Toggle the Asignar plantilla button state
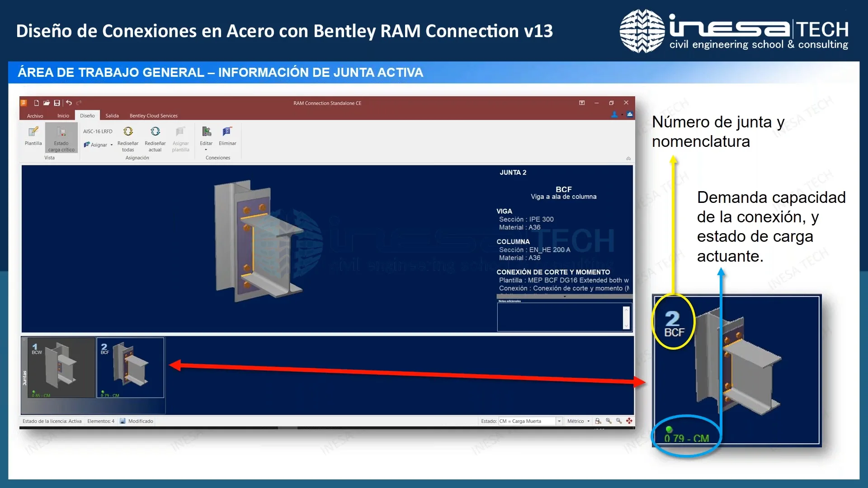The height and width of the screenshot is (488, 868). (x=180, y=139)
